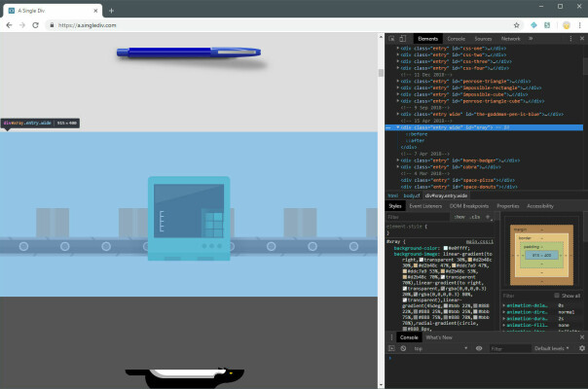Expand the animation-delay computed property

[504, 305]
